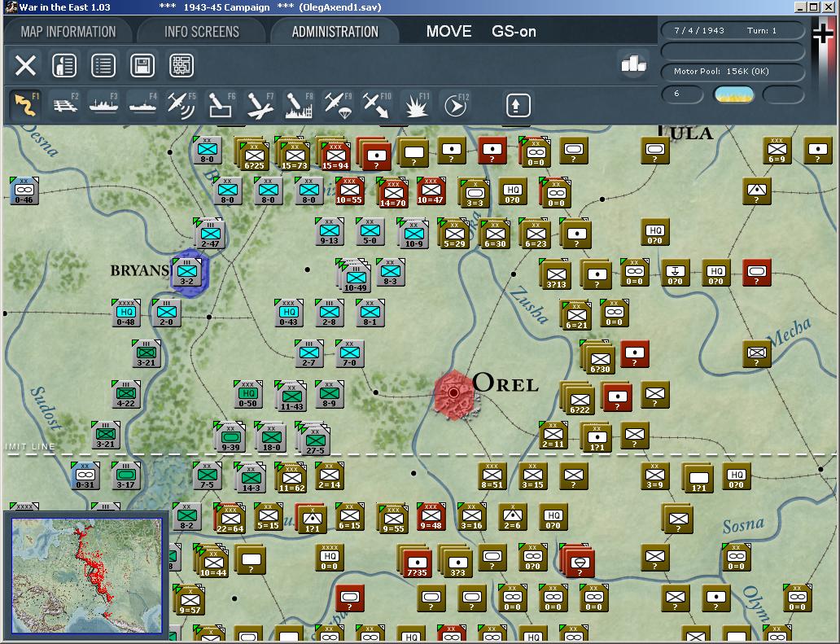Image resolution: width=840 pixels, height=644 pixels.
Task: Click the map grid pattern icon
Action: pyautogui.click(x=182, y=65)
